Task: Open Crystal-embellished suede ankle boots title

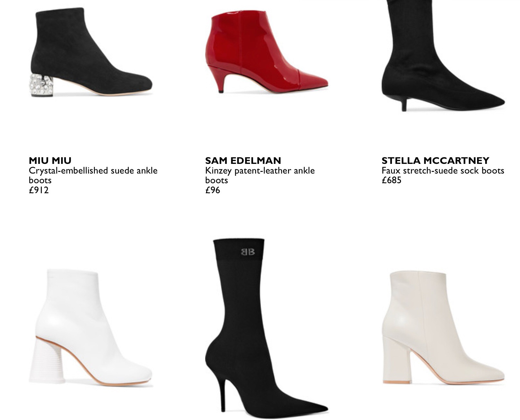Action: pos(93,175)
